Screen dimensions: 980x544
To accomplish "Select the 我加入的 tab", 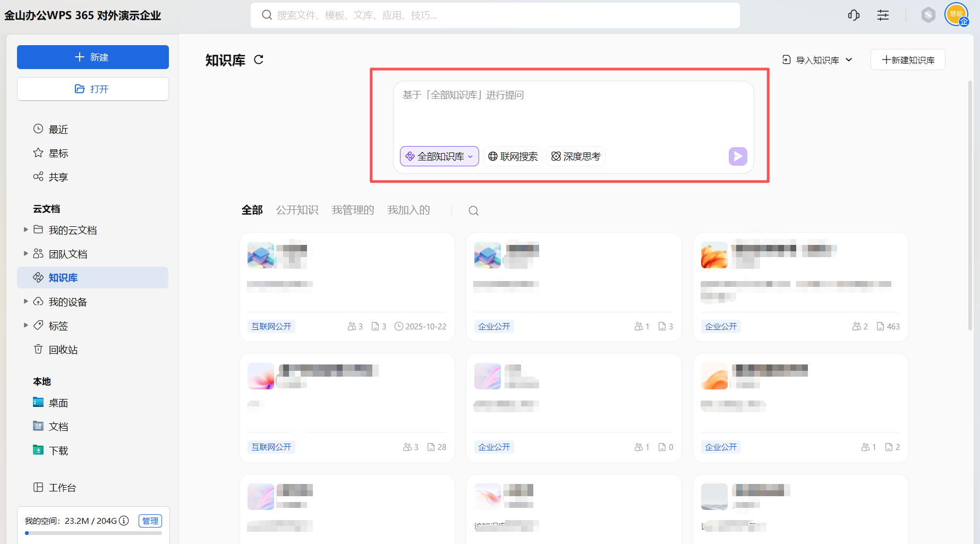I will tap(409, 210).
